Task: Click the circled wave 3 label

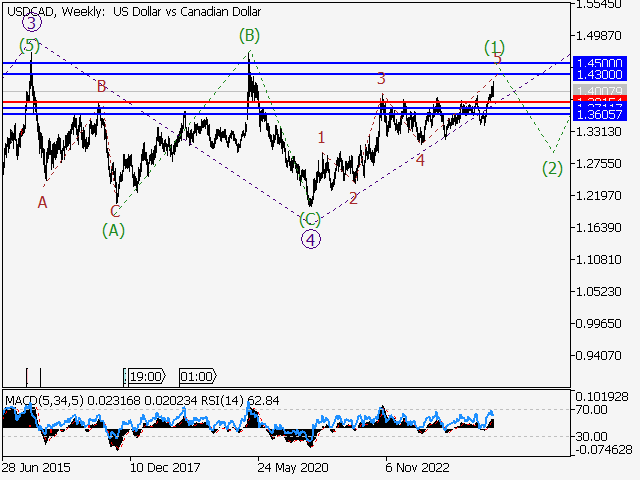Action: point(31,23)
